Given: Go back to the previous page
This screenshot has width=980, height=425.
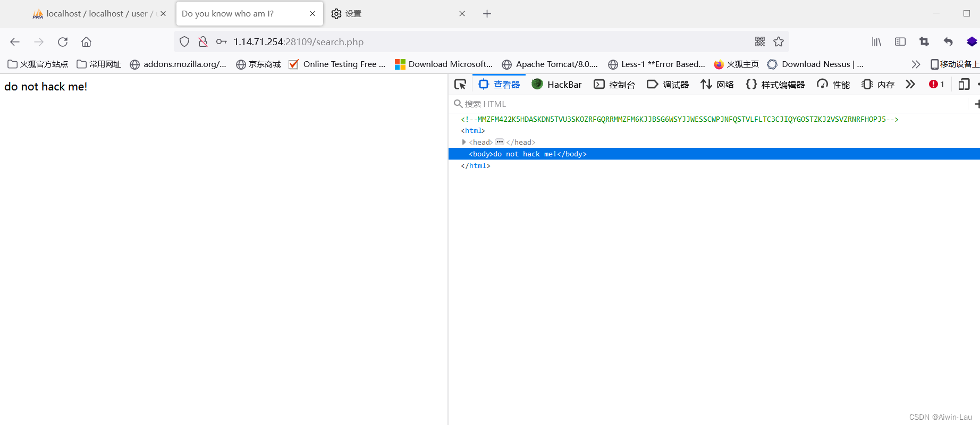Looking at the screenshot, I should tap(15, 42).
